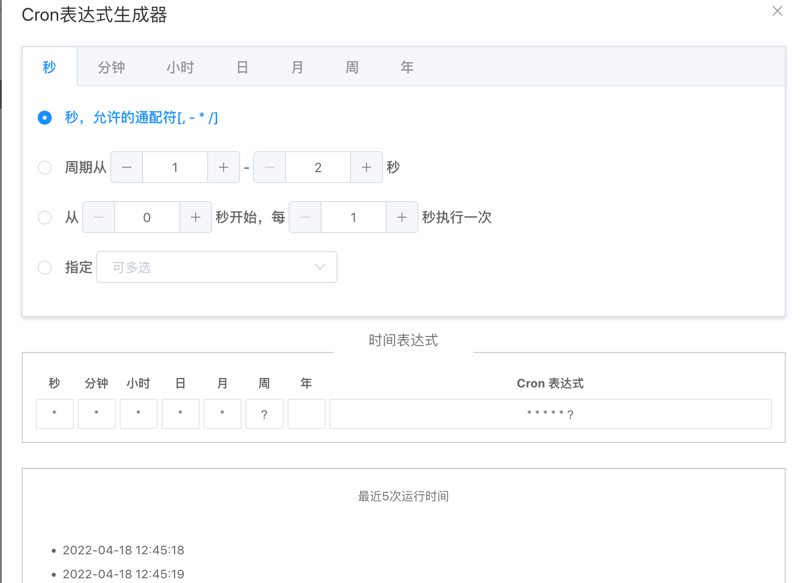The image size is (804, 583).
Task: Switch to the 周 tab
Action: (x=351, y=67)
